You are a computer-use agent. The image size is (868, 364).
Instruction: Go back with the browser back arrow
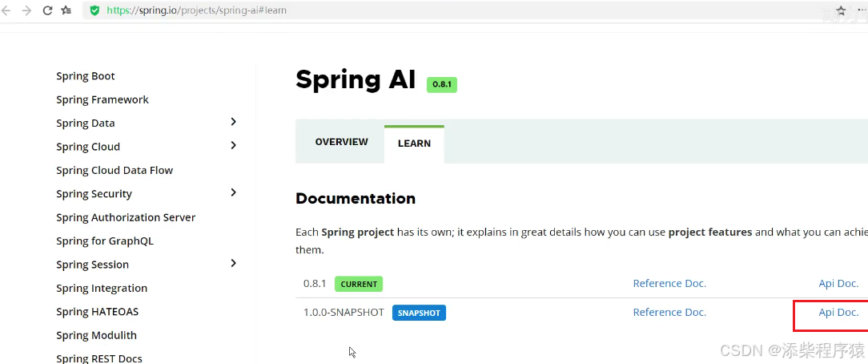tap(6, 10)
